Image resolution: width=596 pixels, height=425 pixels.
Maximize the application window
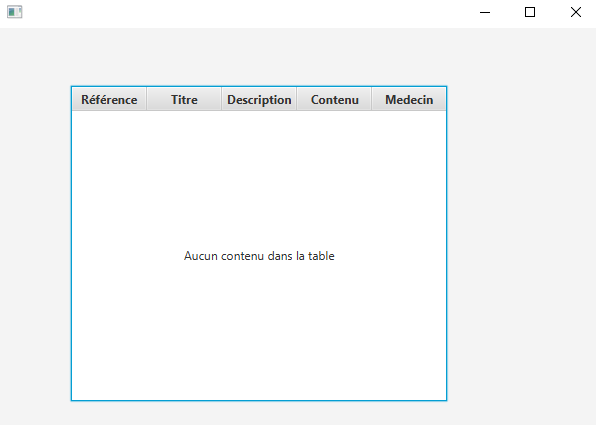[530, 12]
